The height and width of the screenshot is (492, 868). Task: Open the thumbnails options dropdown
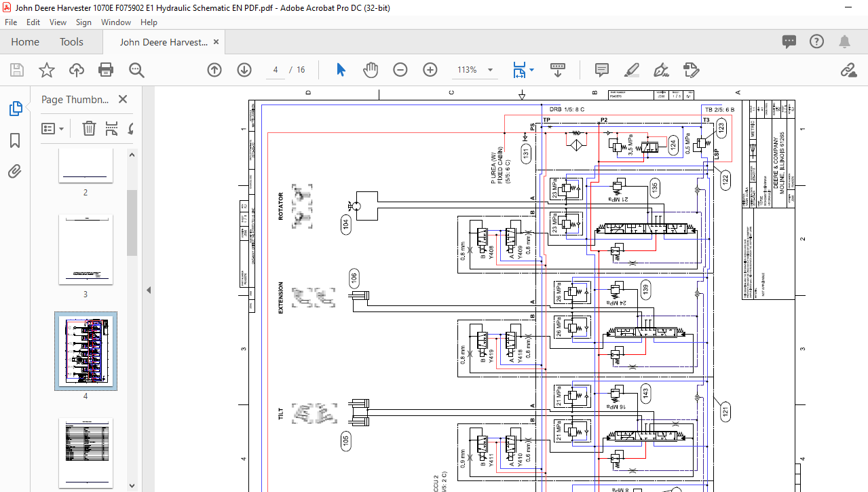pos(52,128)
